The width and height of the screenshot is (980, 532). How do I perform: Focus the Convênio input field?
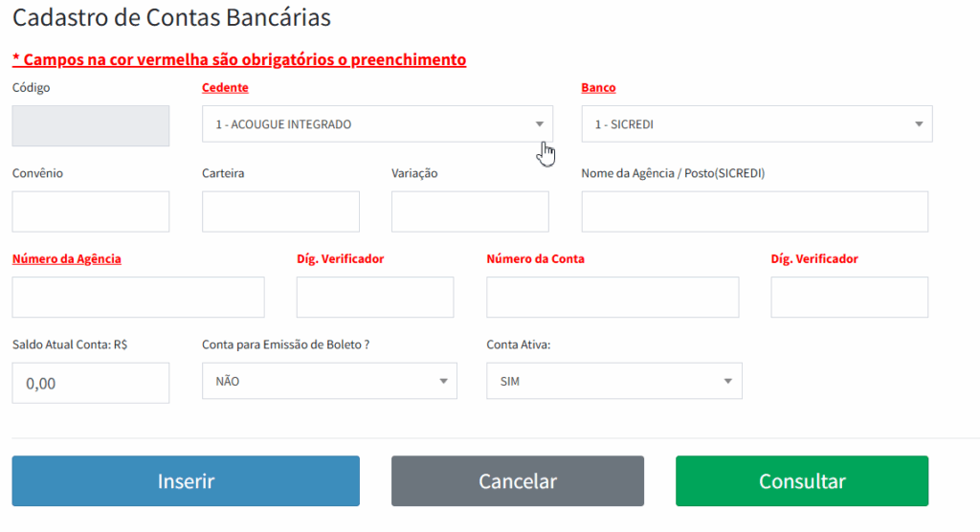(x=91, y=211)
